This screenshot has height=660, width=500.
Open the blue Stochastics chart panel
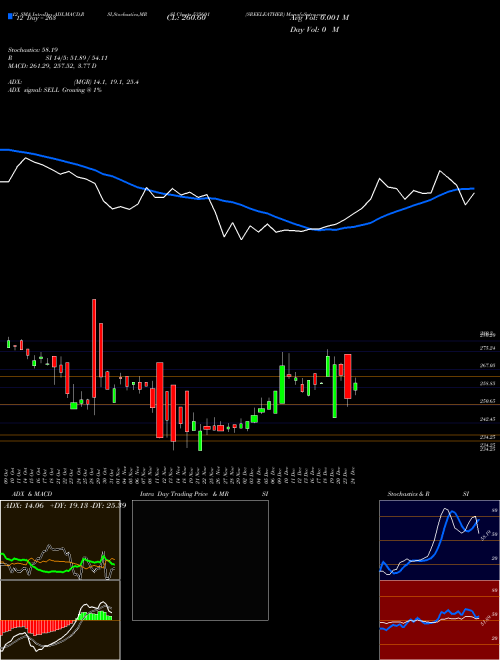point(439,540)
